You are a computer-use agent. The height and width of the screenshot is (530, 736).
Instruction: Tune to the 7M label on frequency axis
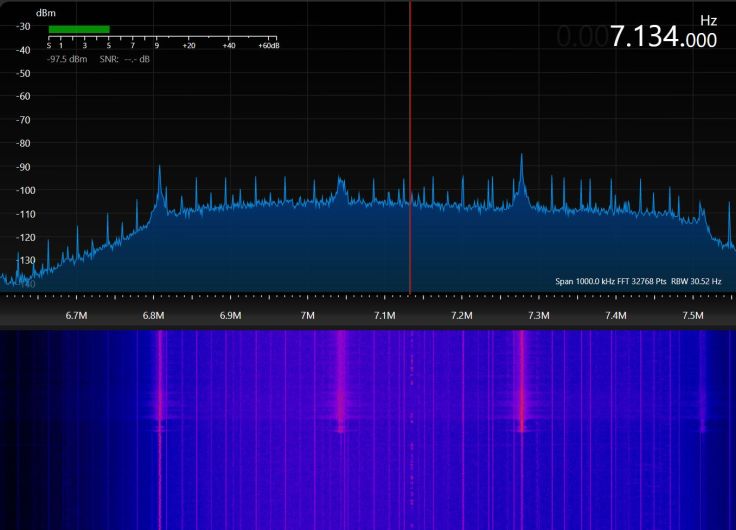click(307, 316)
